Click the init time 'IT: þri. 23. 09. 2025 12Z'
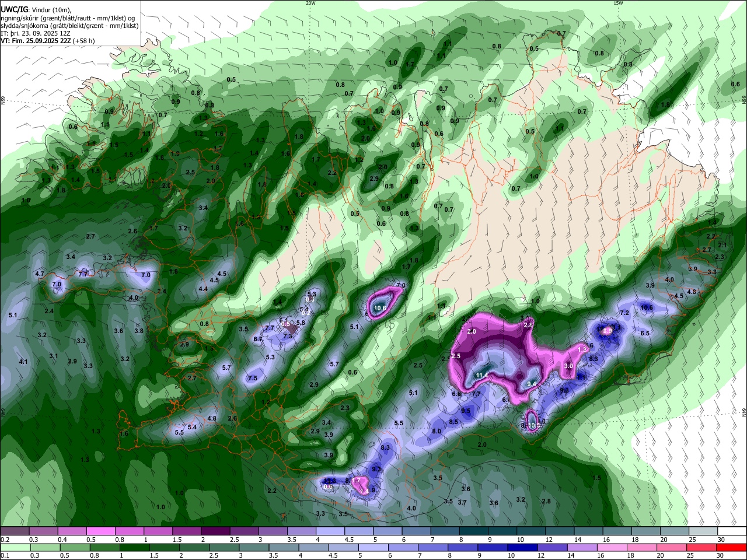This screenshot has height=560, width=747. click(35, 33)
